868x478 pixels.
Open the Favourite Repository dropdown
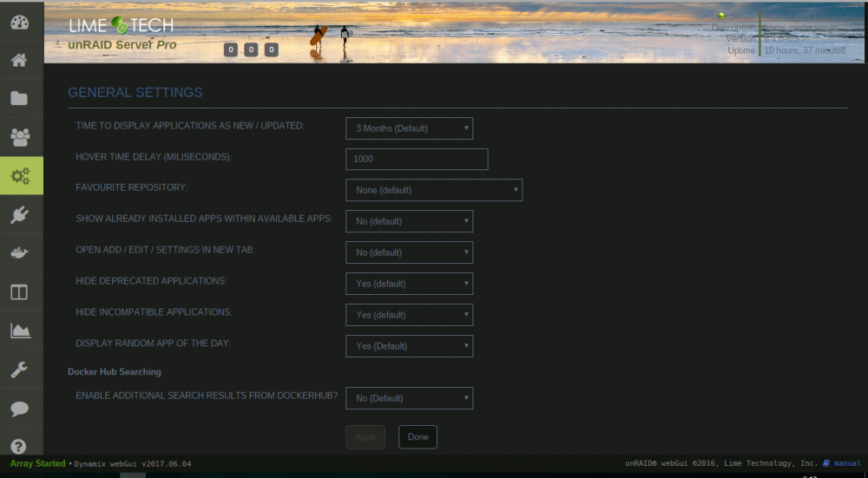point(434,190)
